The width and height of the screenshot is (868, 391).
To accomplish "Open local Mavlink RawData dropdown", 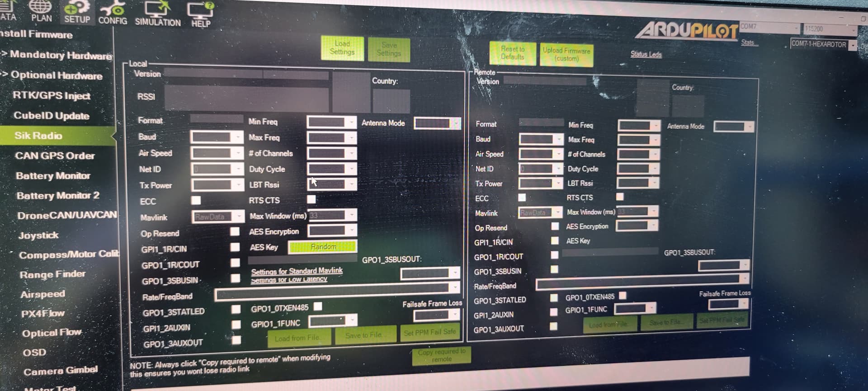I will [218, 217].
